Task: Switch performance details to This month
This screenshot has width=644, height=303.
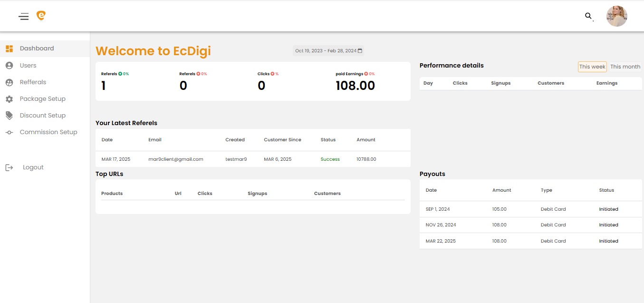Action: pos(625,67)
